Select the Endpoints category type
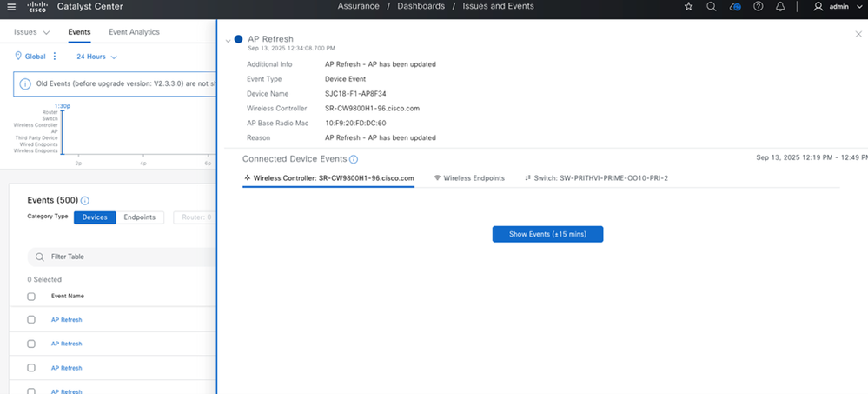868x394 pixels. (140, 217)
